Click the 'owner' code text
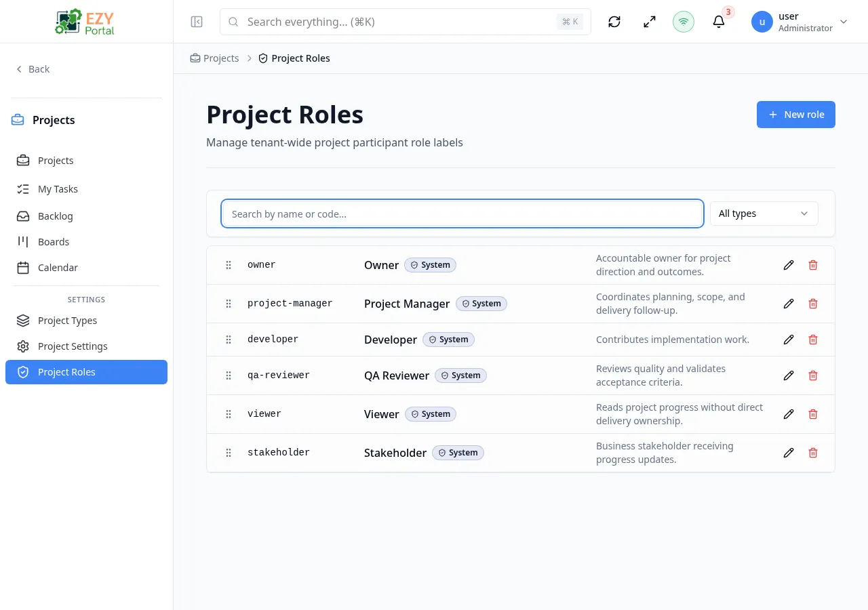 click(x=262, y=265)
